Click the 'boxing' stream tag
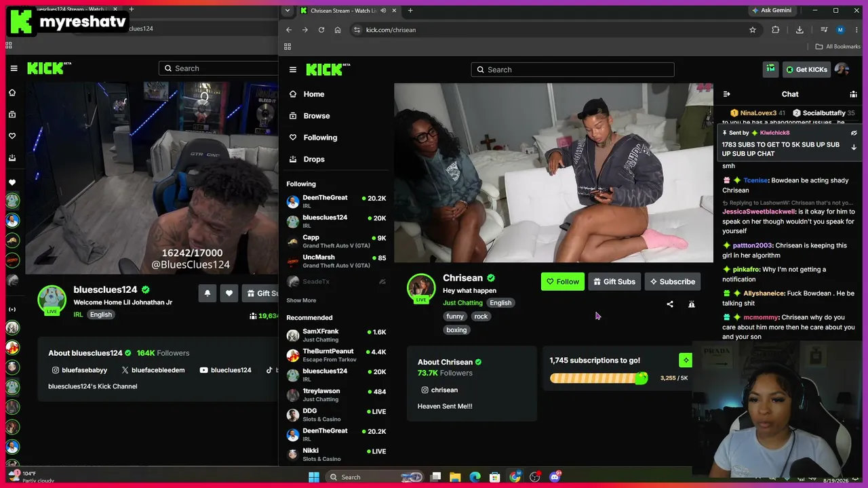Screen dimensions: 868x488 tap(456, 330)
